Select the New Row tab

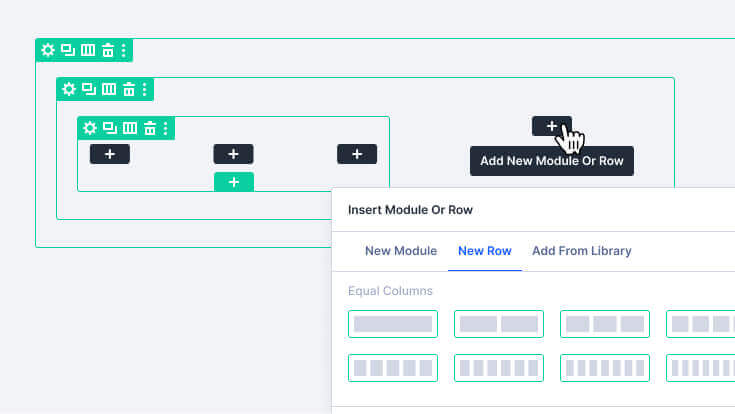[x=485, y=251]
